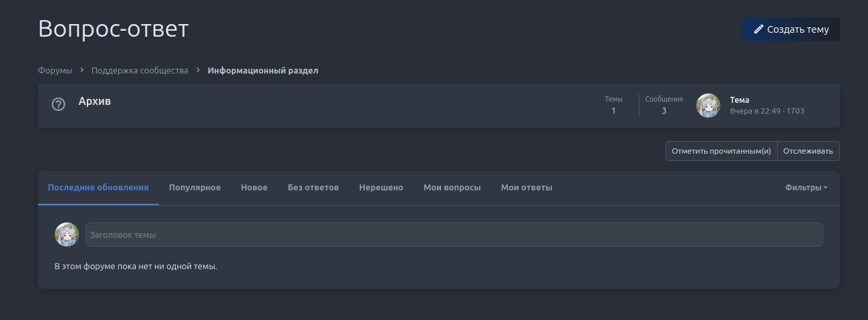Open the Новое tab

pos(254,188)
